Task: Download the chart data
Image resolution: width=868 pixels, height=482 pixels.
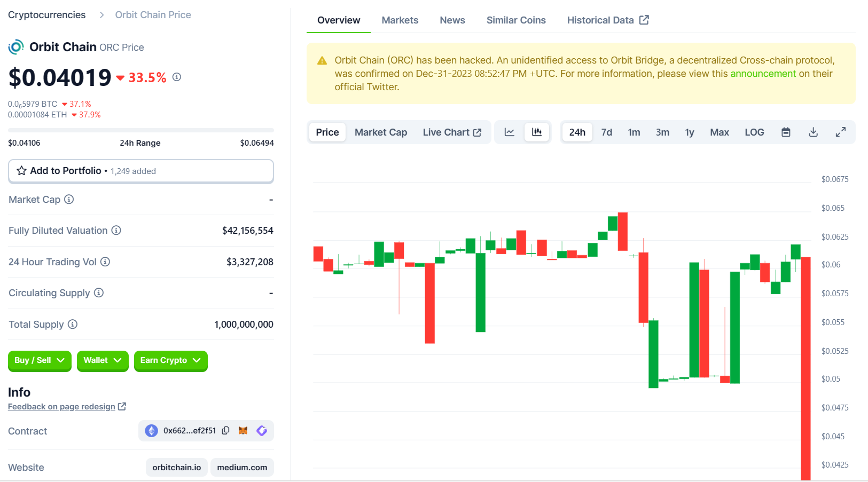Action: pos(813,132)
